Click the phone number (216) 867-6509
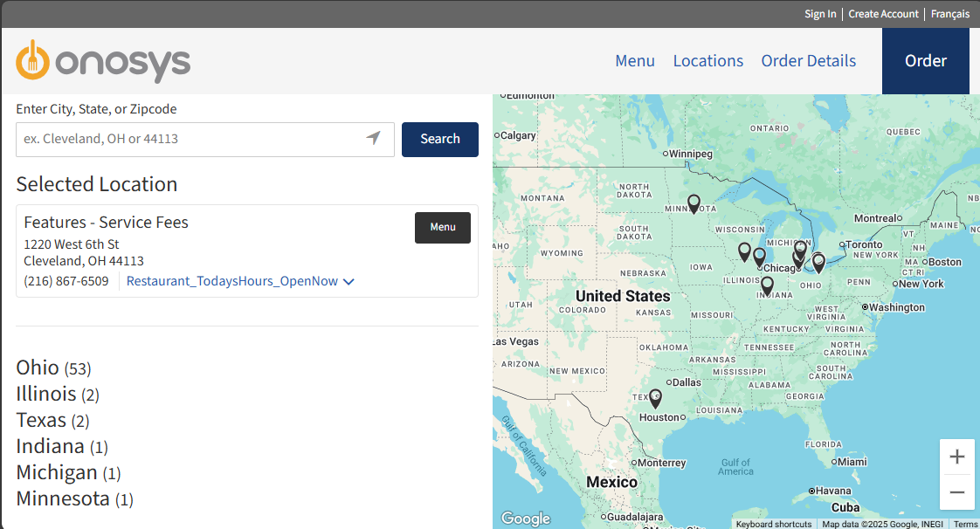Viewport: 980px width, 529px height. coord(66,281)
